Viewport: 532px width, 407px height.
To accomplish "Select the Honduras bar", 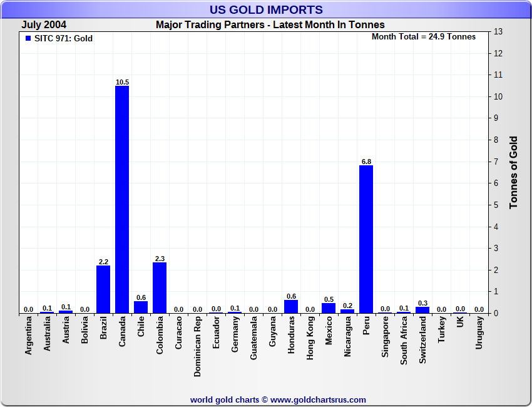I will tap(291, 307).
